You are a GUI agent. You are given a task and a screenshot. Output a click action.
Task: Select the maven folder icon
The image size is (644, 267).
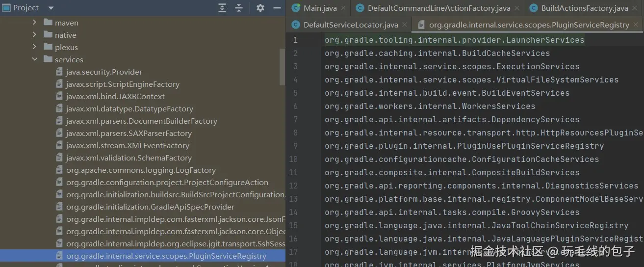coord(48,23)
